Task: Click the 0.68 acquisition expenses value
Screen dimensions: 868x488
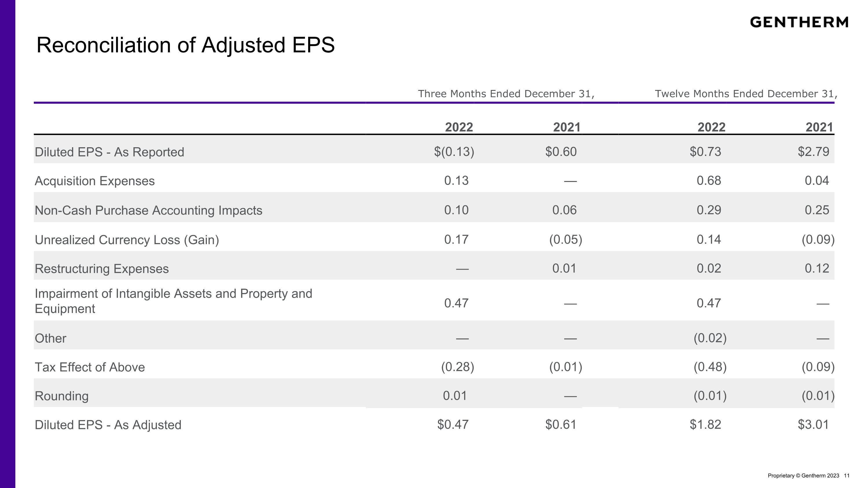Action: [x=709, y=181]
